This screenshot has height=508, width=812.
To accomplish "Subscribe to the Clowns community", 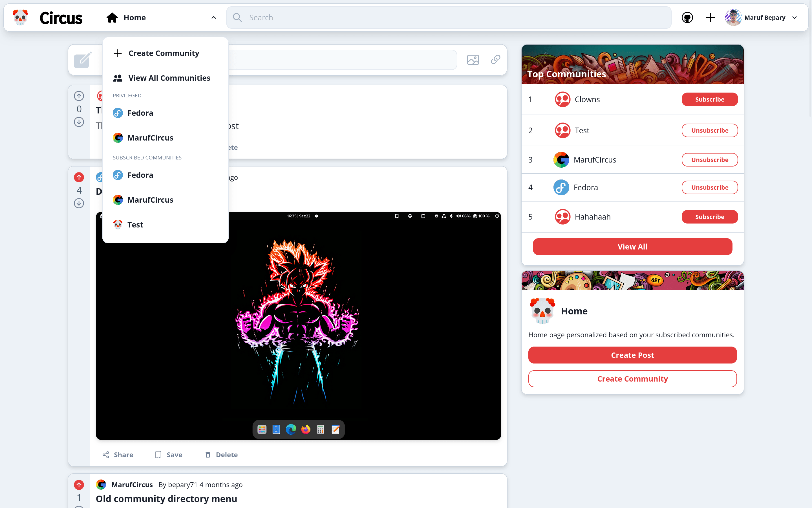I will 710,99.
